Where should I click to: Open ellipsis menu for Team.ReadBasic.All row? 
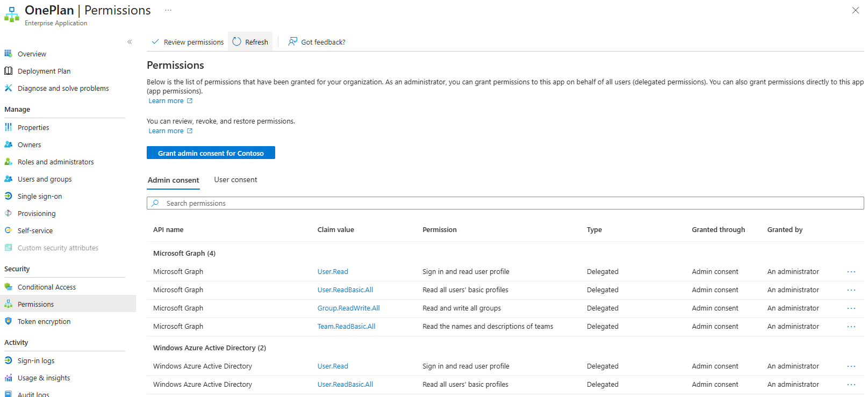click(851, 327)
